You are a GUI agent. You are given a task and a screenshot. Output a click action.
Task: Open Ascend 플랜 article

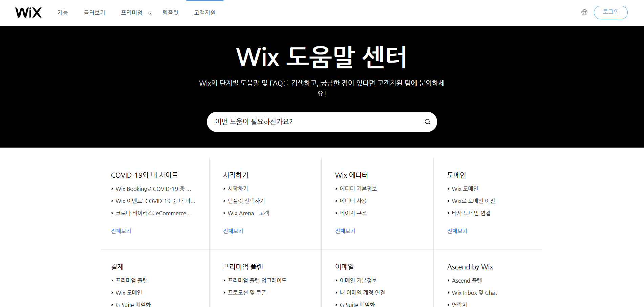(x=467, y=280)
